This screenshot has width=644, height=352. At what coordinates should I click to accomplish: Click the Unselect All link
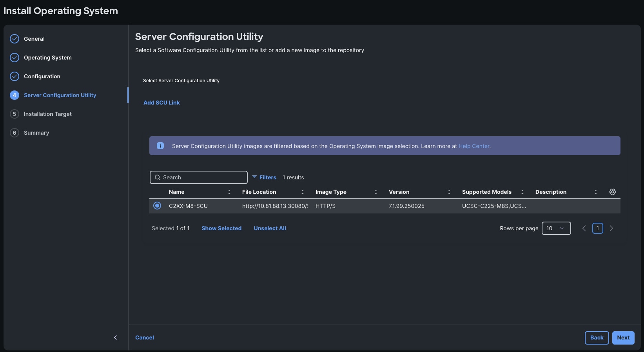tap(270, 228)
